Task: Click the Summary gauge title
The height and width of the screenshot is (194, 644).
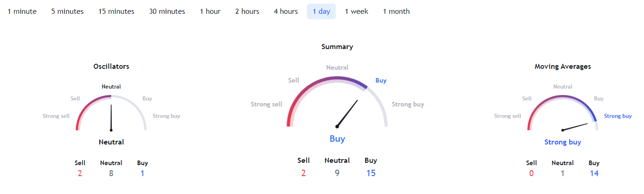Action: pyautogui.click(x=337, y=47)
